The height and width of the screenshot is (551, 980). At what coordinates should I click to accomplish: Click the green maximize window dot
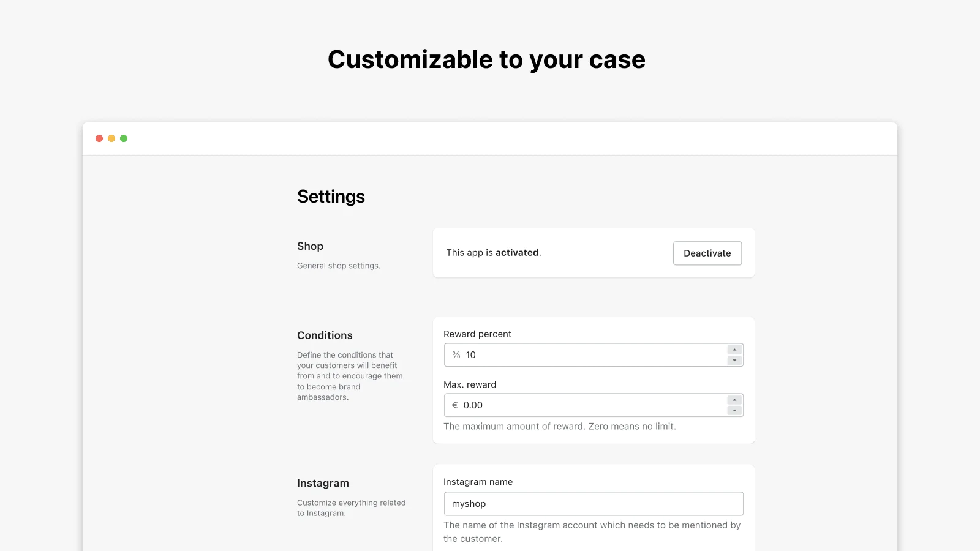[124, 138]
